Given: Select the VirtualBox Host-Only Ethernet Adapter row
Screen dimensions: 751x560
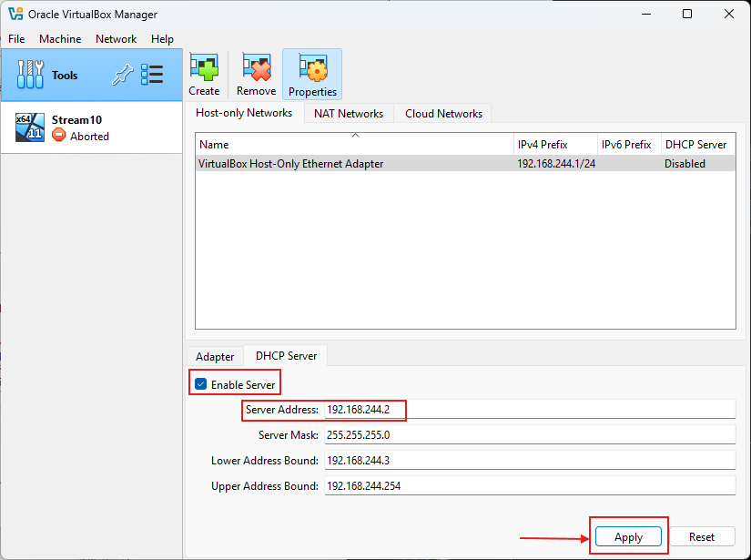Looking at the screenshot, I should (x=355, y=164).
